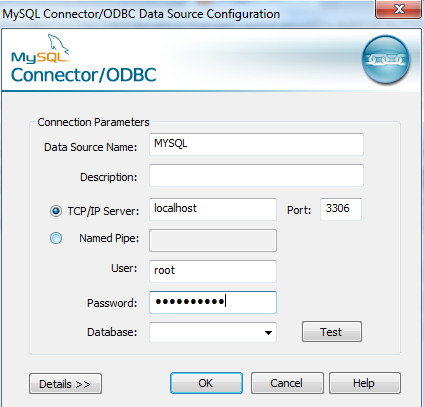Click the Password label

[112, 303]
